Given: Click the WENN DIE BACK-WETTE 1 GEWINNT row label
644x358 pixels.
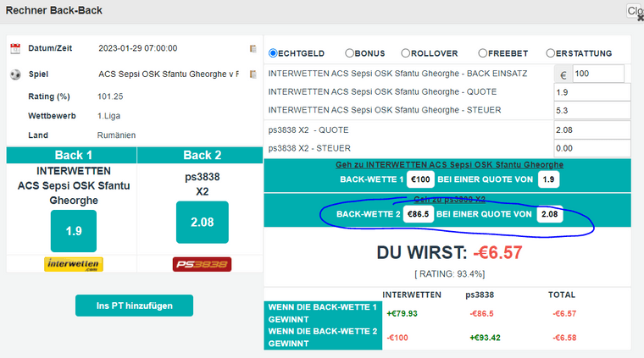Looking at the screenshot, I should click(x=323, y=313).
